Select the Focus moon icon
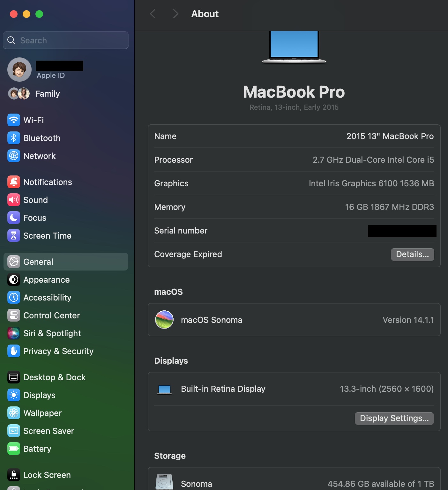The width and height of the screenshot is (448, 490). pos(14,218)
